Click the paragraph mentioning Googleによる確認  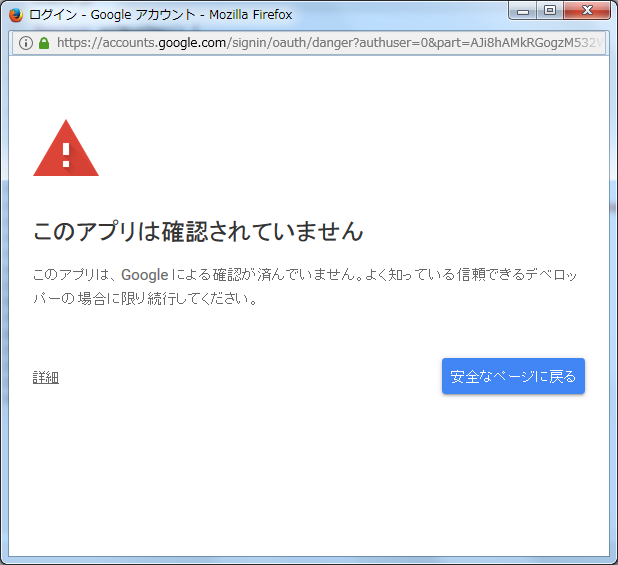(x=305, y=286)
